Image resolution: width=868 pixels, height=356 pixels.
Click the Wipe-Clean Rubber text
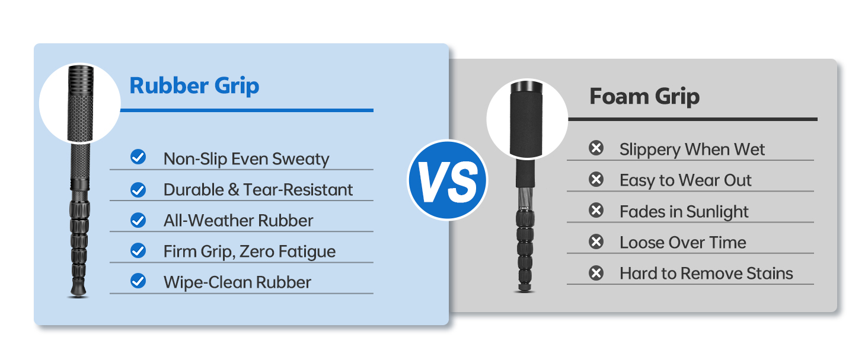tap(237, 282)
